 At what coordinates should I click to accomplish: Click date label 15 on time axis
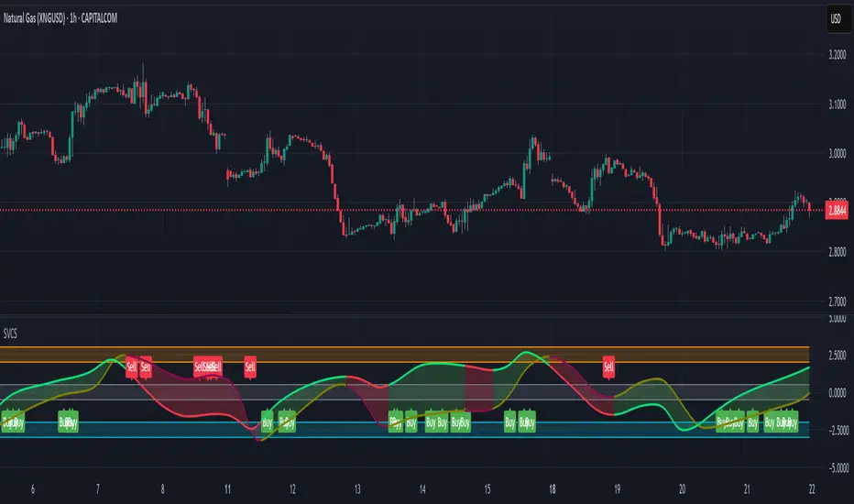click(487, 489)
